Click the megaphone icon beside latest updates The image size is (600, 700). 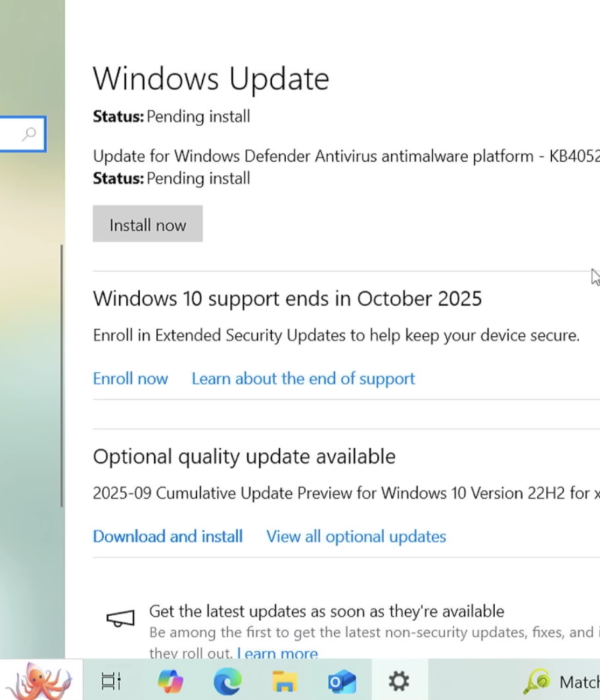pyautogui.click(x=120, y=619)
